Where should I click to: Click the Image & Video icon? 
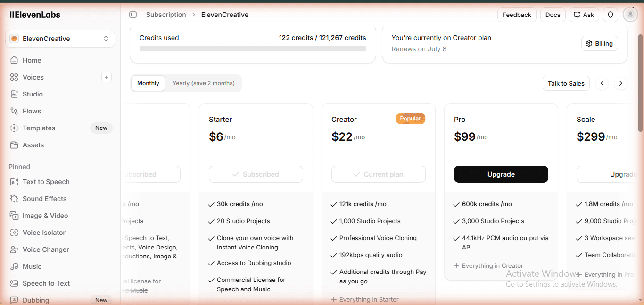pos(14,216)
